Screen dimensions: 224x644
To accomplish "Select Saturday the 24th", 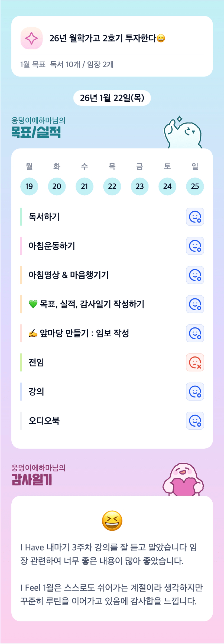I will point(167,186).
